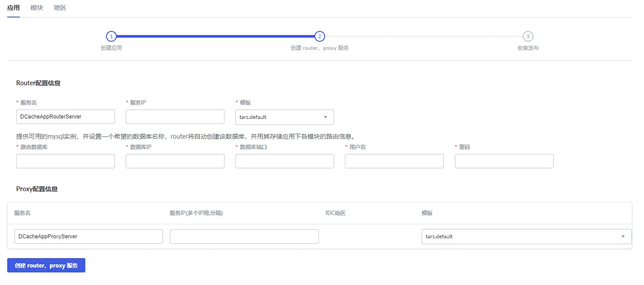Click the 路由数据库 input field
The width and height of the screenshot is (644, 285).
(66, 161)
